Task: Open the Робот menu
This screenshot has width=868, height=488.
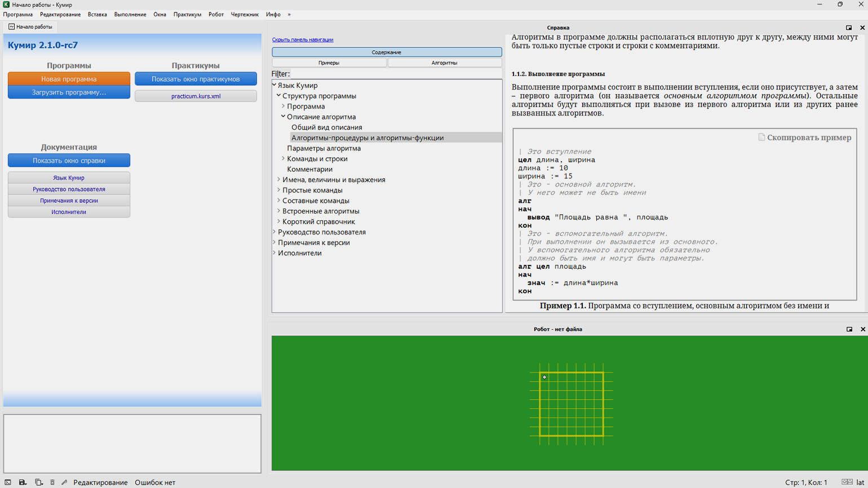Action: click(216, 15)
